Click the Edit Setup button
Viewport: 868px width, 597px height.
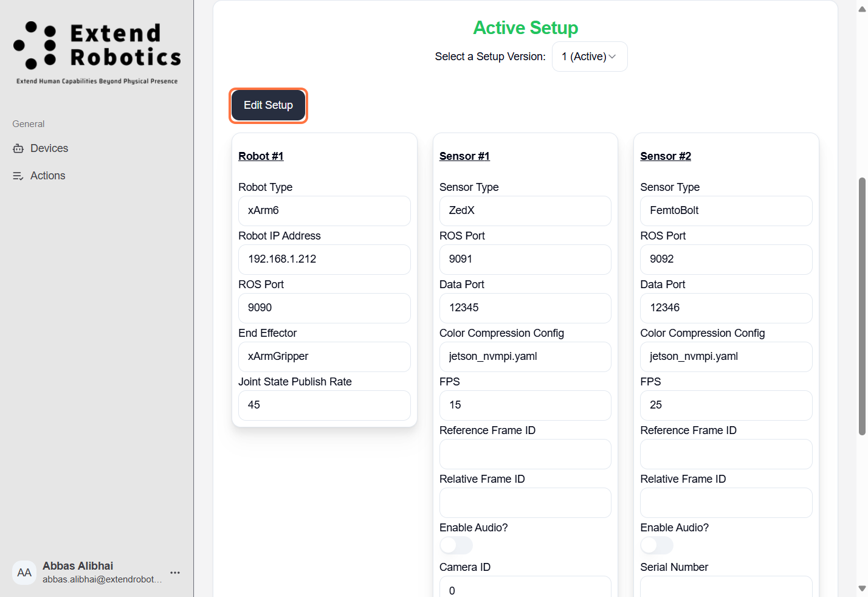tap(268, 106)
